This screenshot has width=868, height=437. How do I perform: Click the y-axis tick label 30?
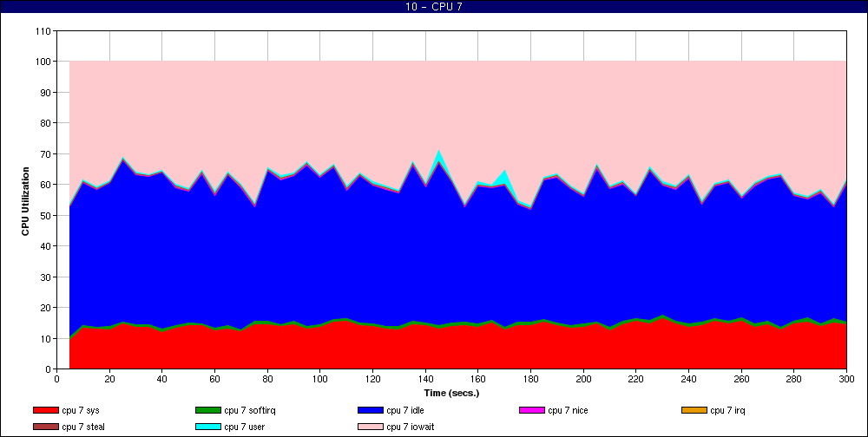click(x=47, y=277)
